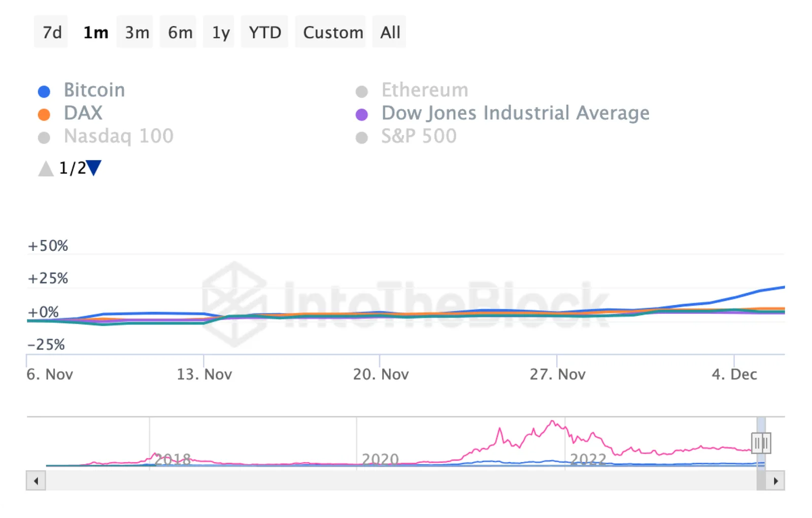This screenshot has height=518, width=812.
Task: Enable the Ethereum series
Action: pos(412,90)
